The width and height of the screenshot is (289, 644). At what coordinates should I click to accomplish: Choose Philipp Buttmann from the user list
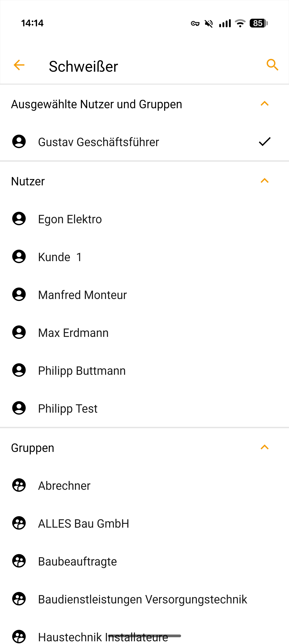(82, 370)
